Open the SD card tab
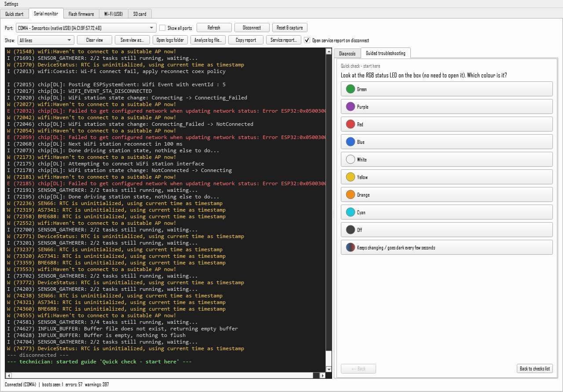 (x=140, y=14)
